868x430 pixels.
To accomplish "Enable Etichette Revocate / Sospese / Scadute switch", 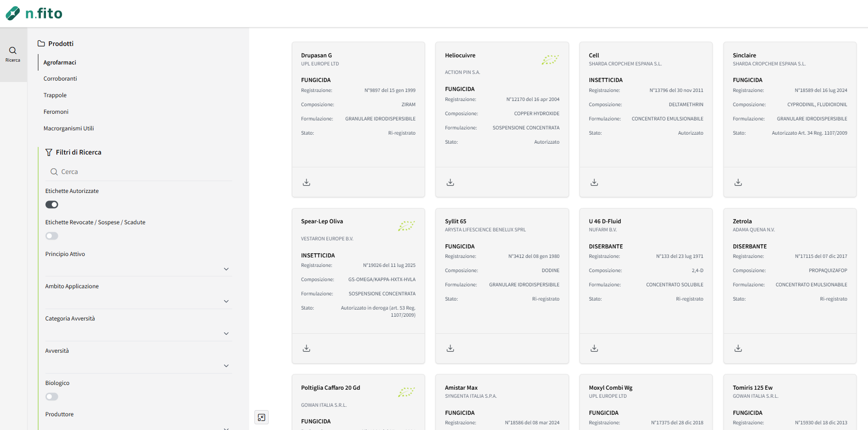I will click(x=52, y=236).
